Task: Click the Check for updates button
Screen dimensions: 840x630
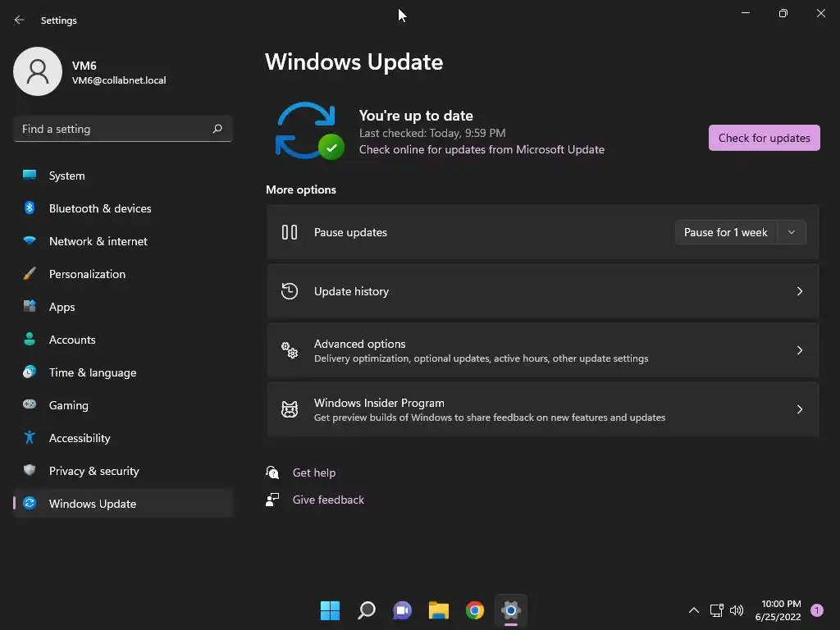Action: click(764, 138)
